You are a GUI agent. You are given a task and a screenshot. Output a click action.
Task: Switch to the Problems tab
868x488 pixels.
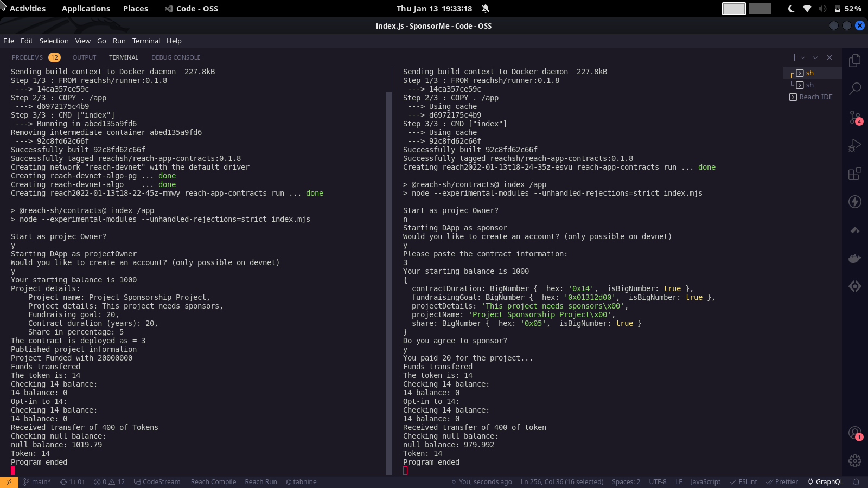pos(36,57)
